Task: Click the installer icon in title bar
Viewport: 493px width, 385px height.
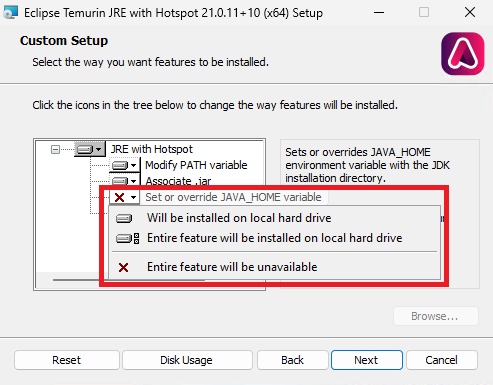Action: tap(10, 12)
